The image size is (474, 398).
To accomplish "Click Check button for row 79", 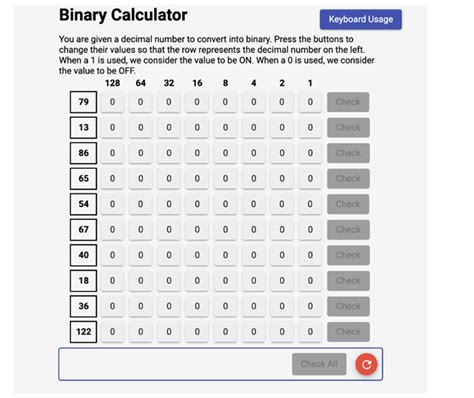I will click(348, 102).
